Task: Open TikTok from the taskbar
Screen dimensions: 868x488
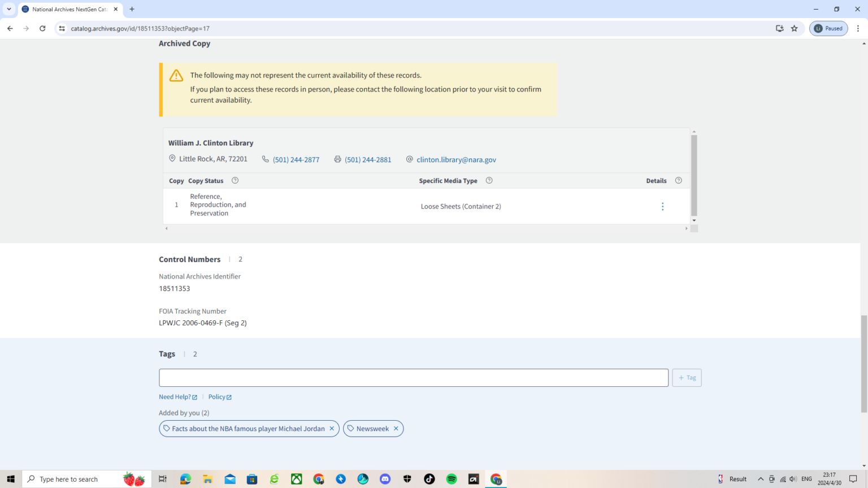Action: [x=429, y=479]
